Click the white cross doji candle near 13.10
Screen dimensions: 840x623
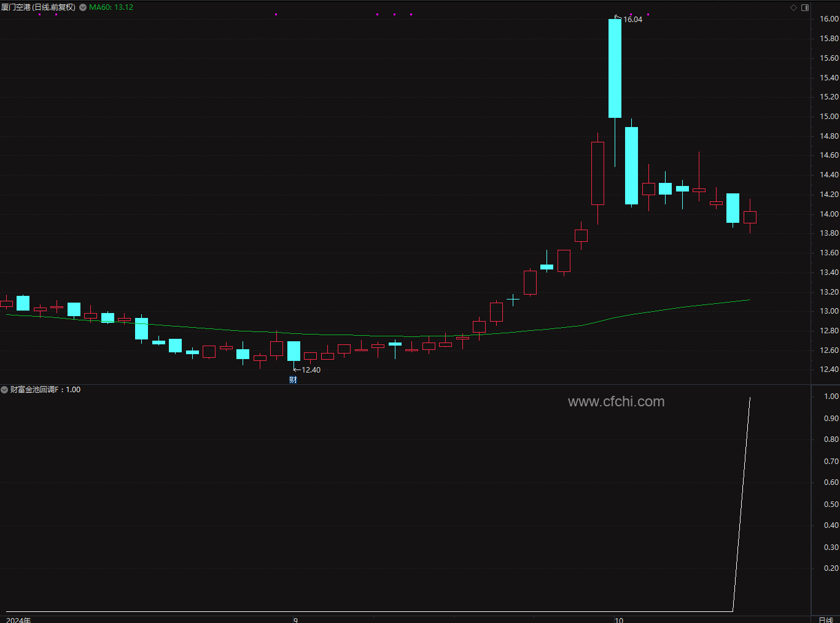point(513,300)
